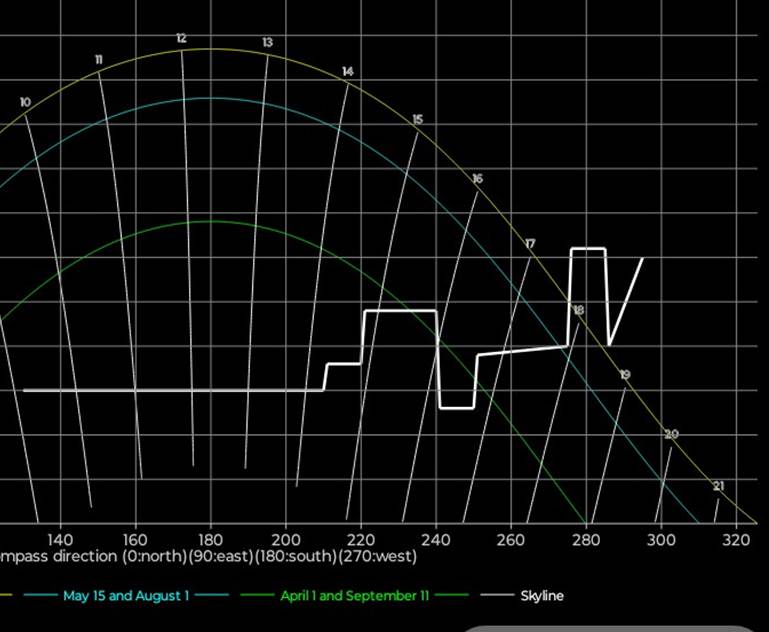Click the 260 degree axis label
This screenshot has height=632, width=769.
[x=511, y=540]
